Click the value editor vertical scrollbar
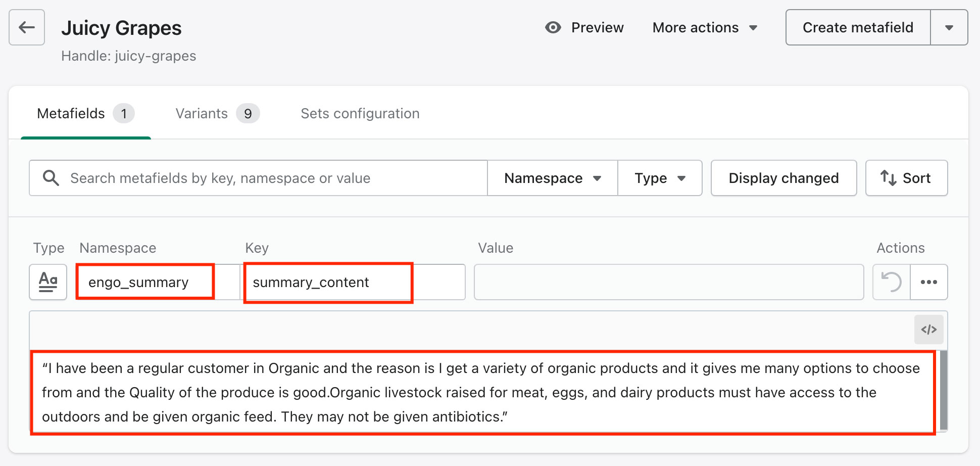Screen dimensions: 980x466 [x=943, y=390]
